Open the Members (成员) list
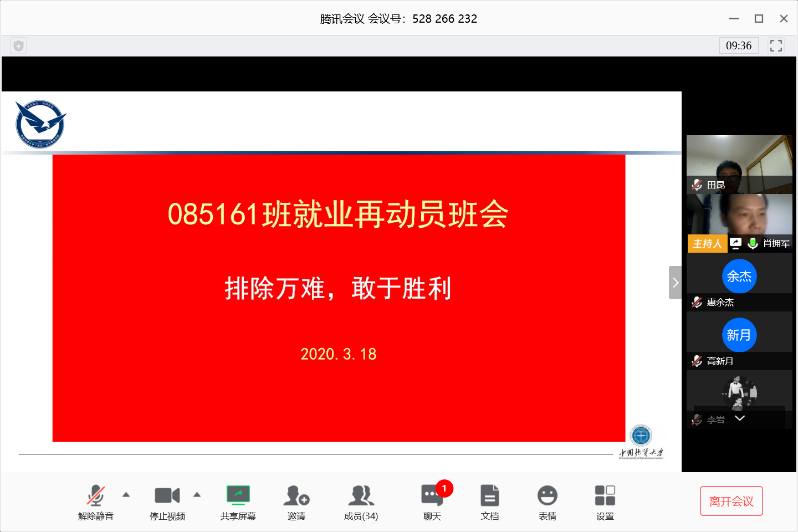The image size is (798, 532). tap(361, 502)
